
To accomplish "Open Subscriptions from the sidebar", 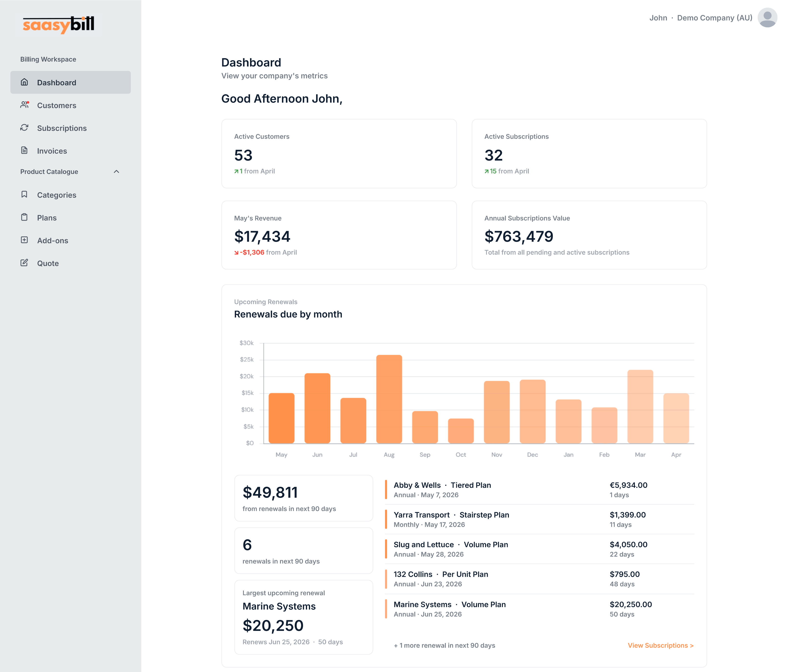I will click(x=71, y=128).
